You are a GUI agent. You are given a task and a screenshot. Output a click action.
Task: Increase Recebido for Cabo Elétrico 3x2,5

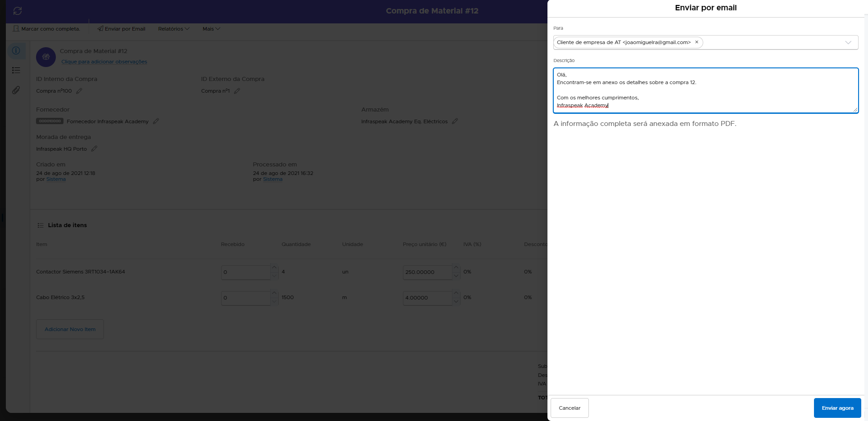pos(274,294)
